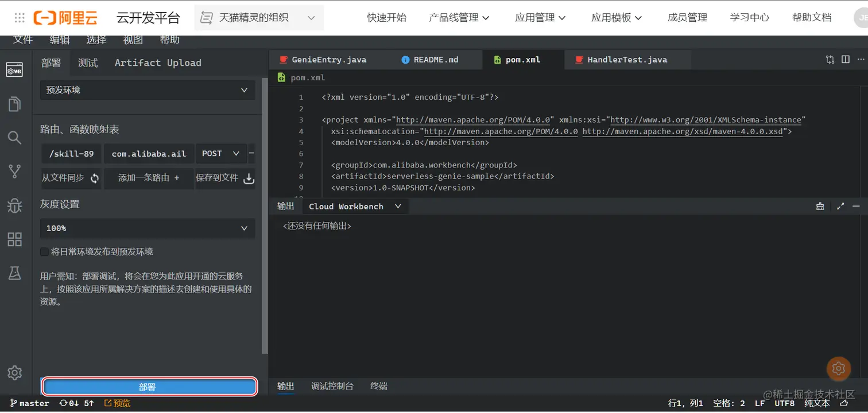Click the 纯文本 language mode indicator
This screenshot has width=868, height=413.
click(x=816, y=403)
